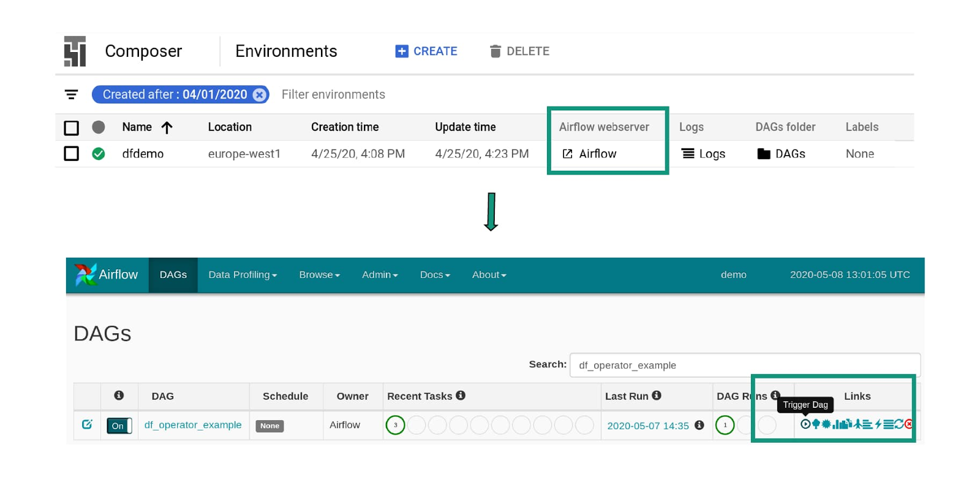Click info icon in Last Run header

657,396
